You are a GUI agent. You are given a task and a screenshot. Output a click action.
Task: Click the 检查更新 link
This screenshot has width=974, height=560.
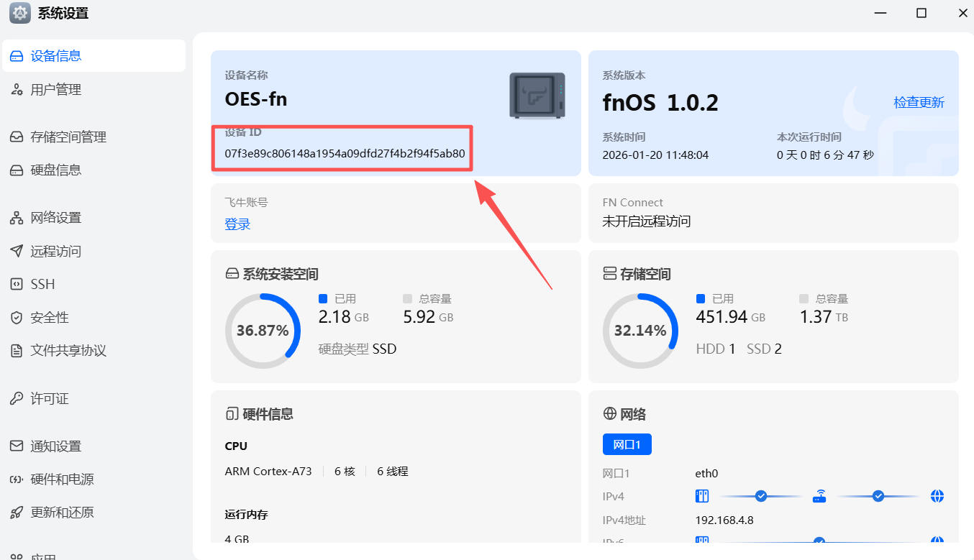coord(919,102)
